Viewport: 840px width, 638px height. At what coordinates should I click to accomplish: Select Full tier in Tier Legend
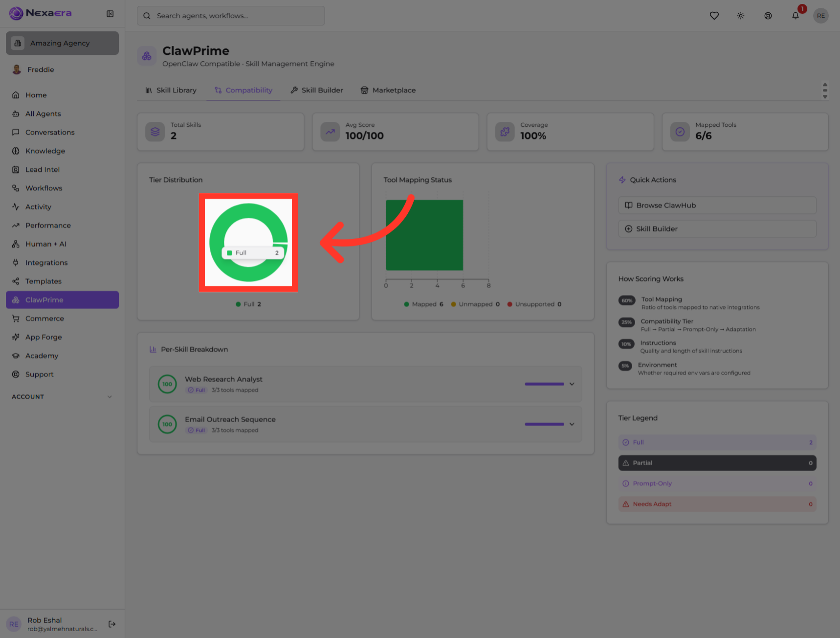tap(717, 442)
